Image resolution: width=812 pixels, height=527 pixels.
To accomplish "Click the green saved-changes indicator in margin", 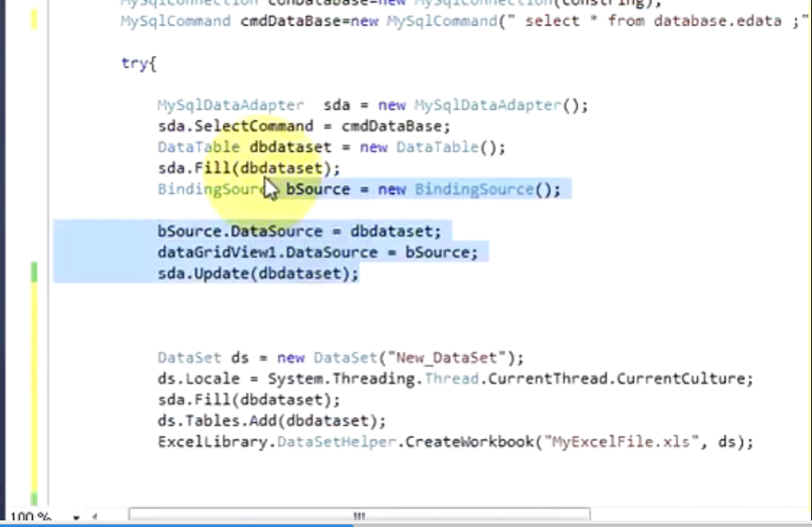I will coord(33,272).
